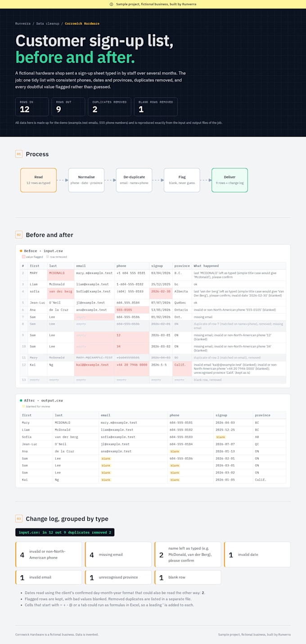Image resolution: width=306 pixels, height=644 pixels.
Task: Click the Rows In stat box
Action: coord(32,107)
